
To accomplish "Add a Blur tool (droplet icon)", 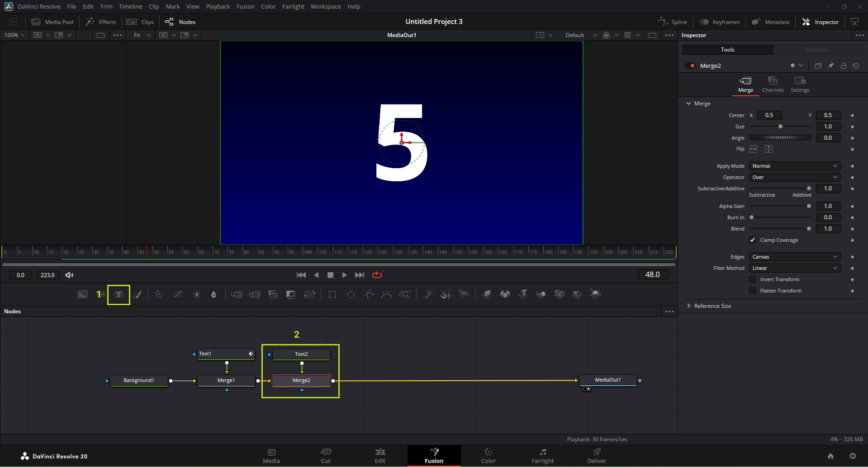I will (x=213, y=295).
